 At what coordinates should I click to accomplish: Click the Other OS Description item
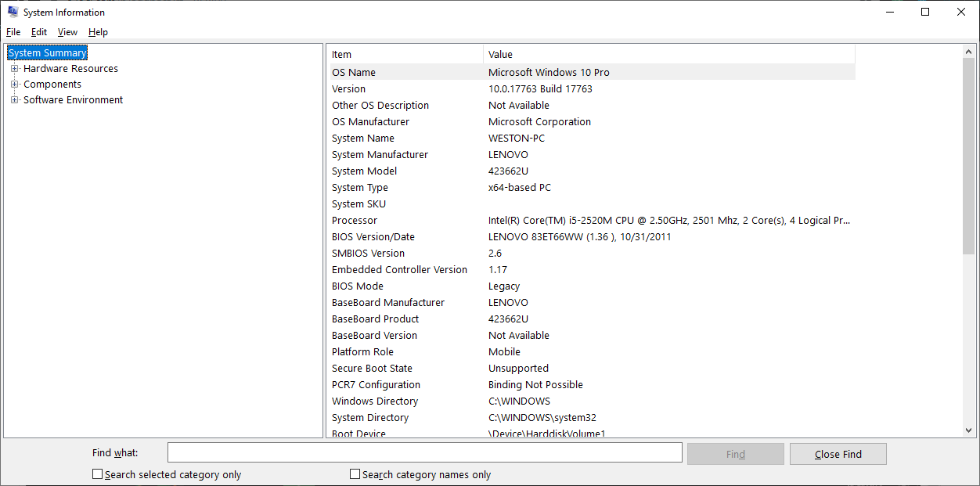380,105
